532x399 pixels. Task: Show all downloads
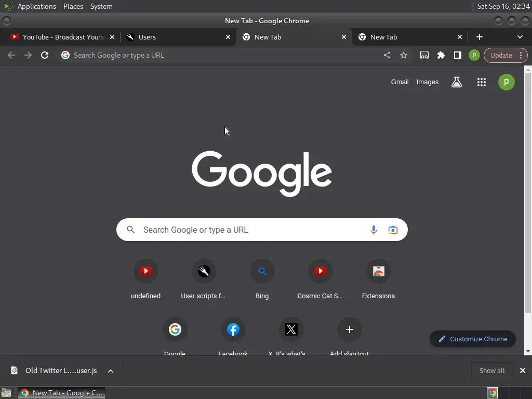click(491, 370)
